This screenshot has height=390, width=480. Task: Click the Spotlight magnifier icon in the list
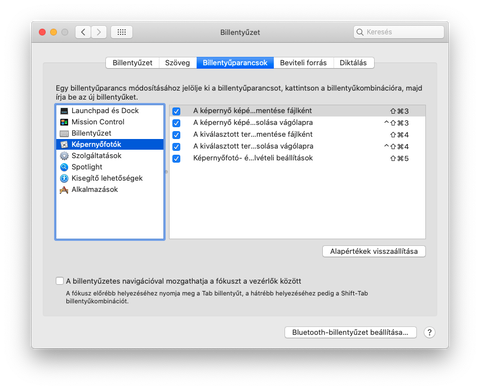coord(64,167)
